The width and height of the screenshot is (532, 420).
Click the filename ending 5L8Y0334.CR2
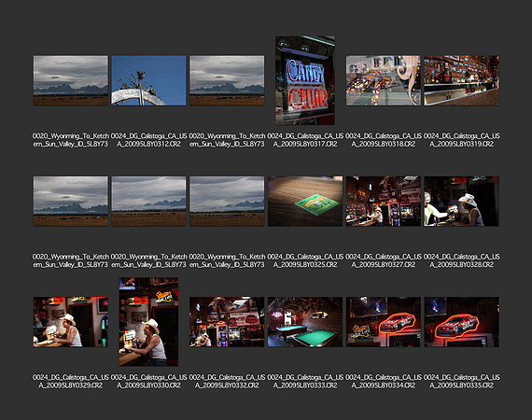pos(383,382)
